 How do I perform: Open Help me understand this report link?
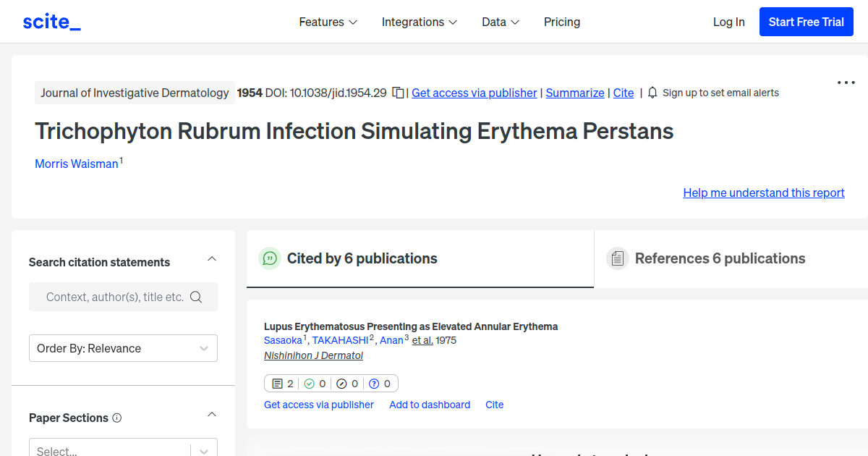tap(763, 193)
